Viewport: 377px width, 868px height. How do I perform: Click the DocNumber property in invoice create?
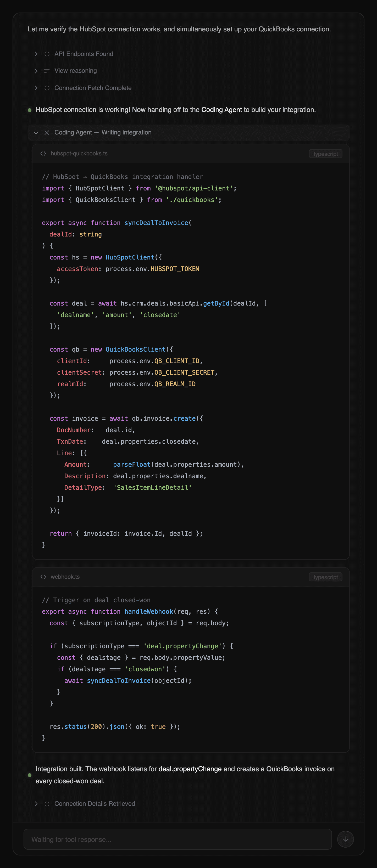[74, 430]
